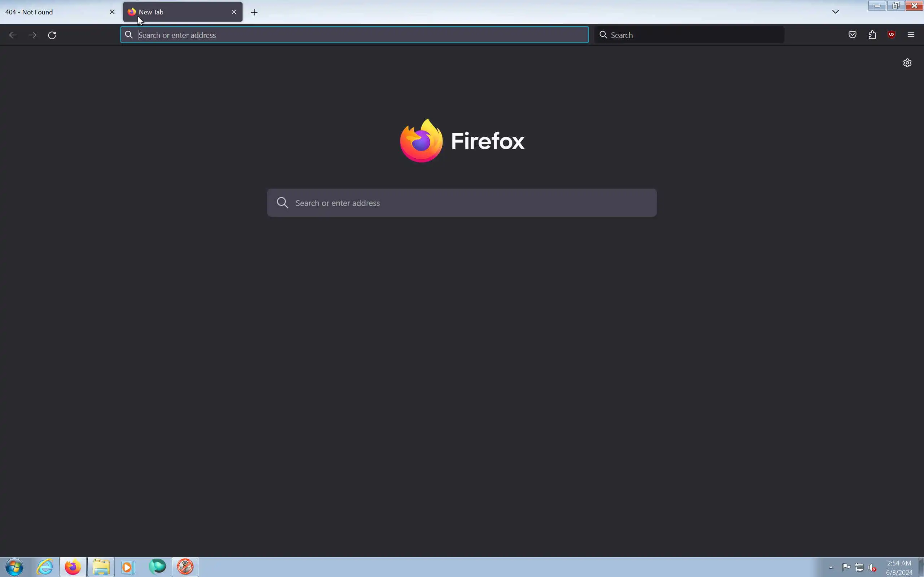The height and width of the screenshot is (577, 924).
Task: Click the Back navigation arrow
Action: pyautogui.click(x=13, y=35)
